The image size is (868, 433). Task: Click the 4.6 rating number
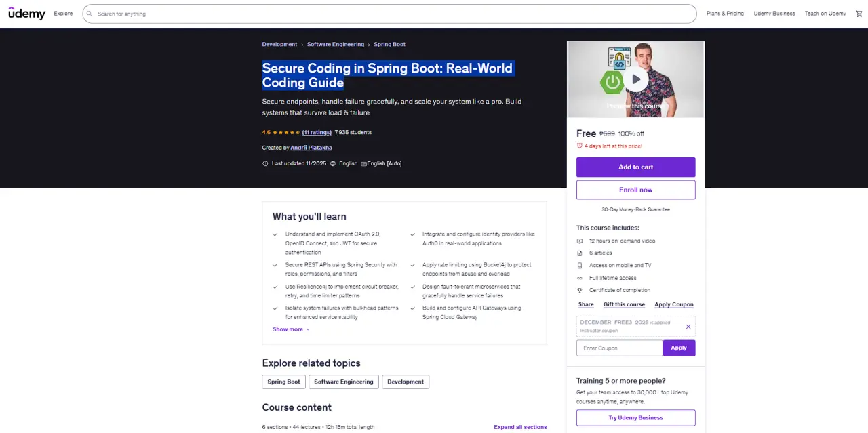[267, 133]
